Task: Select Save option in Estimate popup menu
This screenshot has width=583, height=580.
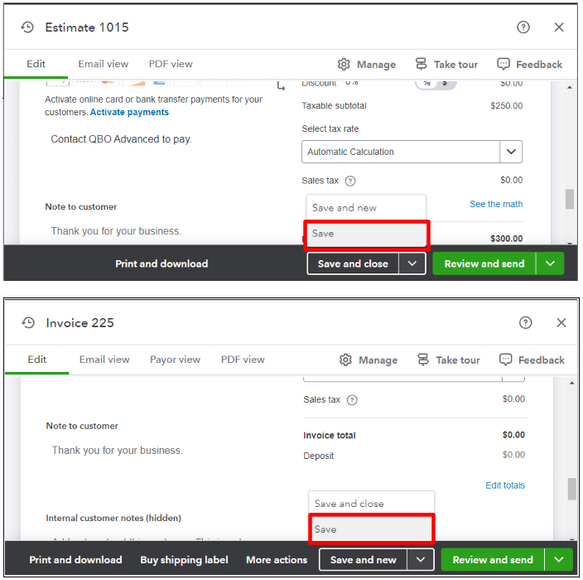Action: click(367, 234)
